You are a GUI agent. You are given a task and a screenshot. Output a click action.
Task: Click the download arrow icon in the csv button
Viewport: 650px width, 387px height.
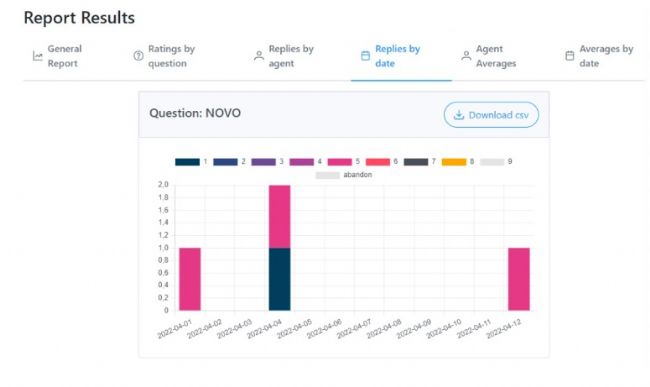tap(459, 115)
